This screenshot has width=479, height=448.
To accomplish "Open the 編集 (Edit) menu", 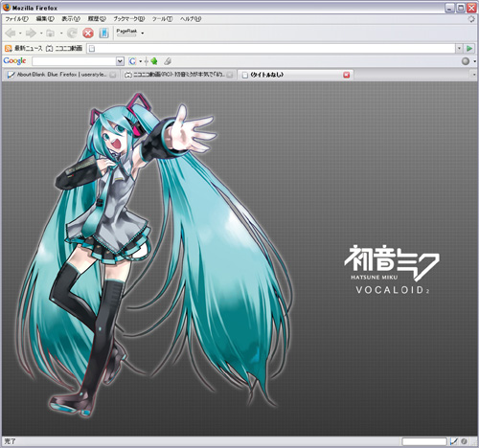I will [x=45, y=19].
